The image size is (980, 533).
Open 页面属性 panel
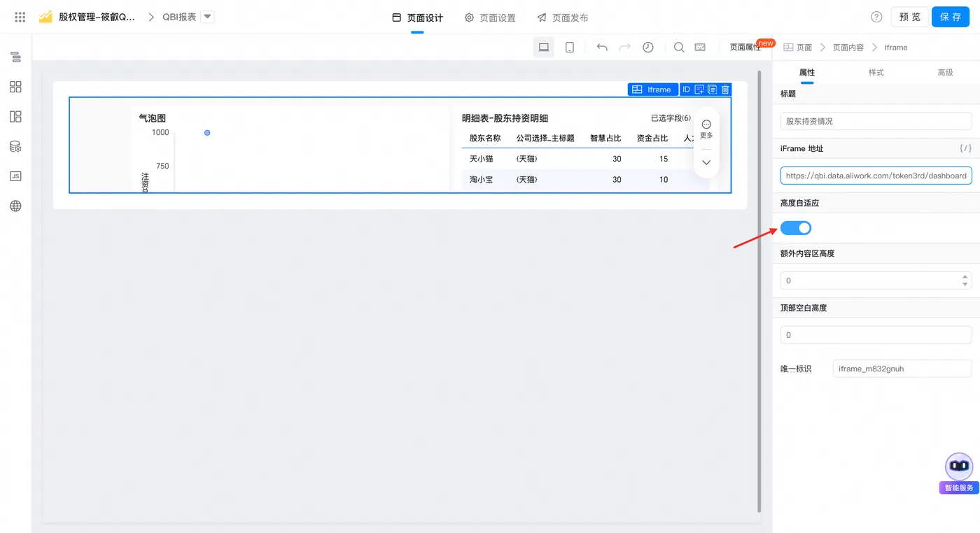745,47
